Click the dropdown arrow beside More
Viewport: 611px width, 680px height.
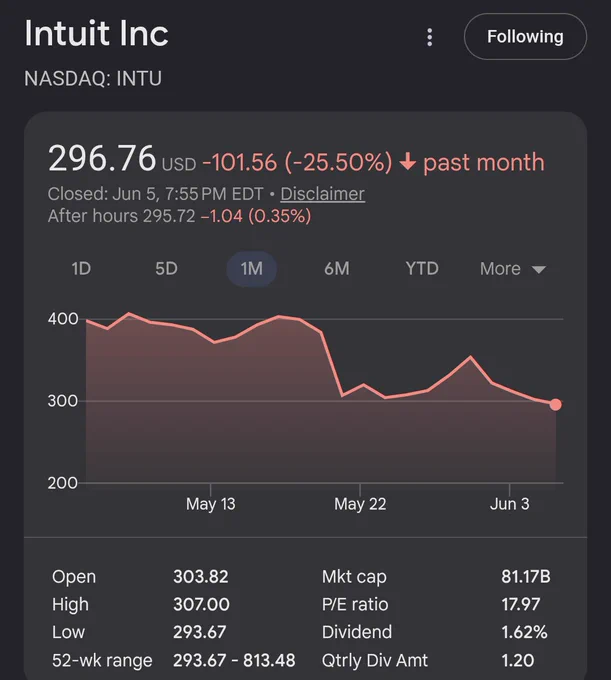(539, 270)
